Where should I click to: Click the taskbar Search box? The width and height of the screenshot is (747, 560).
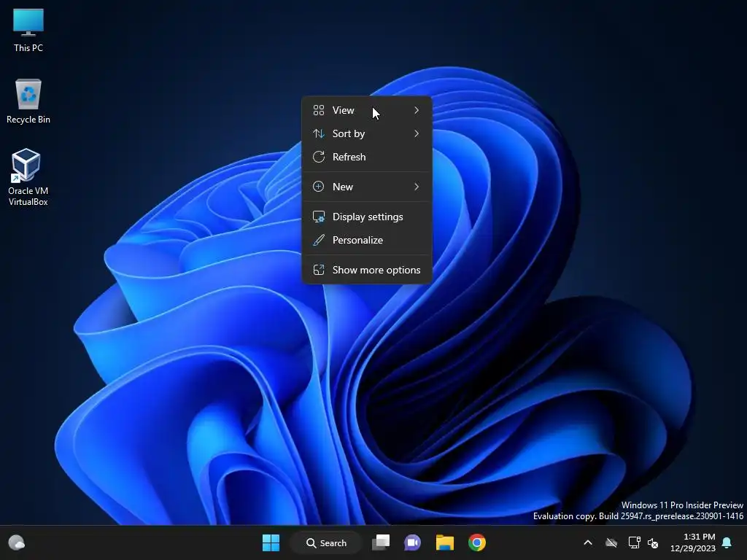pyautogui.click(x=326, y=542)
